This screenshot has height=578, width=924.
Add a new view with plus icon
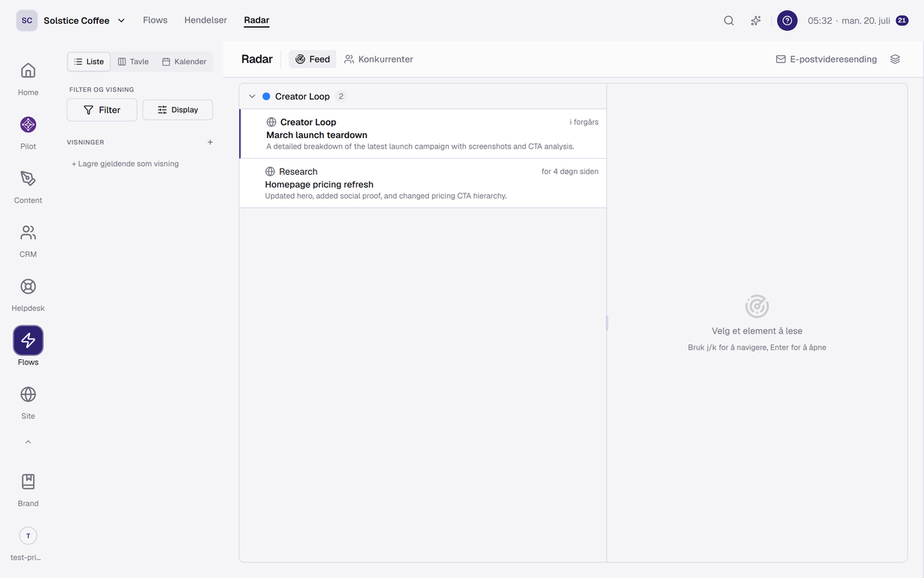click(210, 143)
